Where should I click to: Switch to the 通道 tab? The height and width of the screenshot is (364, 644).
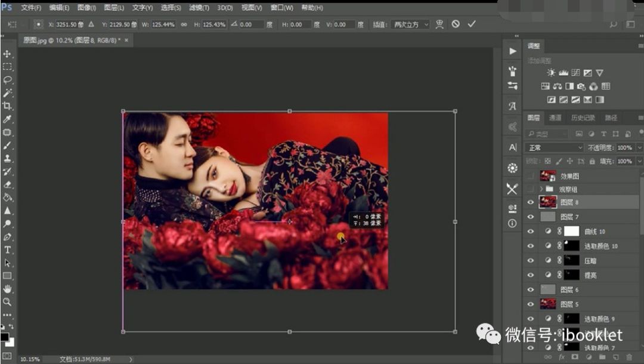tap(555, 118)
